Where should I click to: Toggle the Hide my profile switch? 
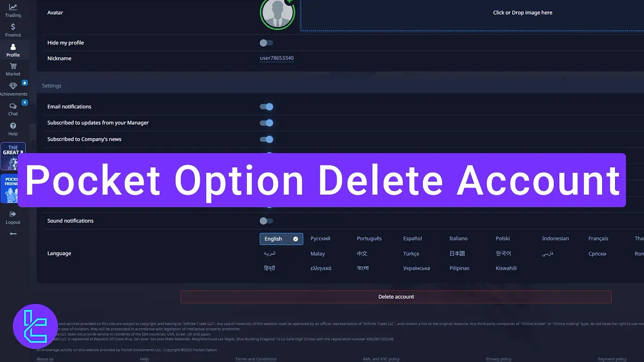[266, 43]
